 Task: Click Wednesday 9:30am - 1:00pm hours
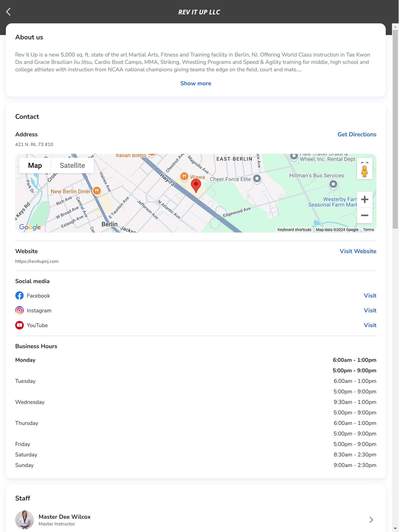tap(355, 402)
